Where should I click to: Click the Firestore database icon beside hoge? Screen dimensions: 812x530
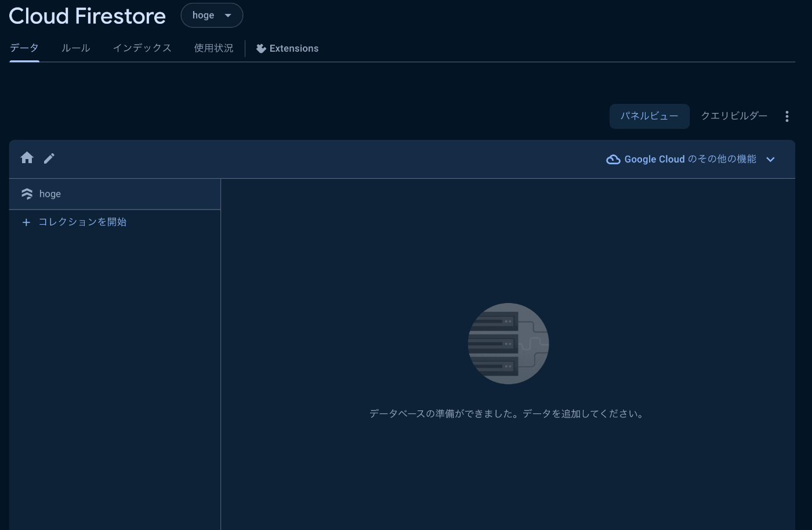click(x=27, y=194)
